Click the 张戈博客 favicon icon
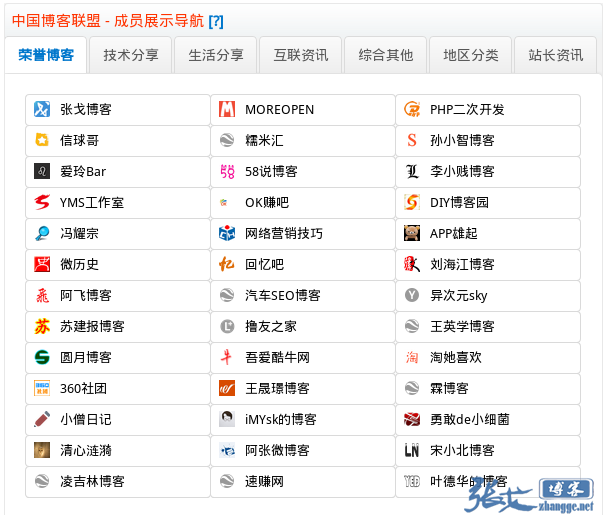The image size is (607, 522). click(42, 109)
